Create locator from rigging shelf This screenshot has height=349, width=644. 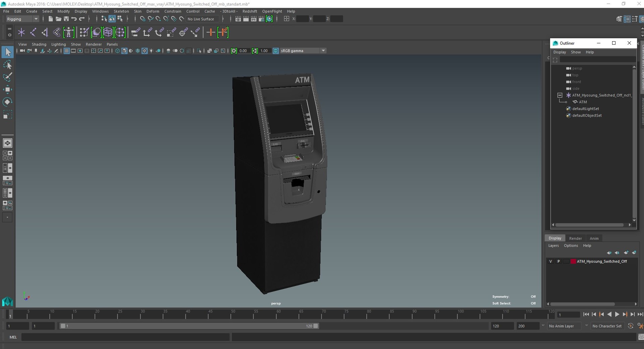tap(21, 33)
